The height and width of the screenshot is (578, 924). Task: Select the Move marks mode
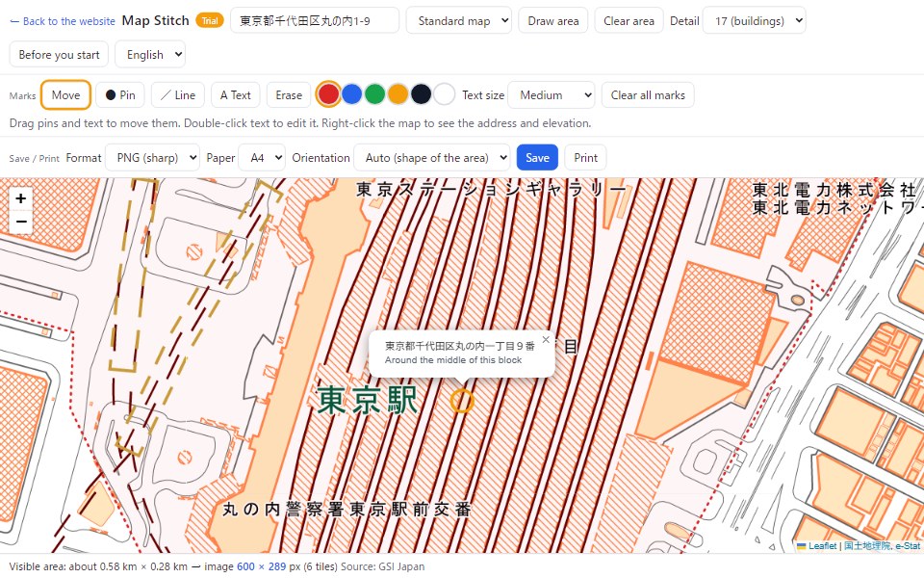65,95
